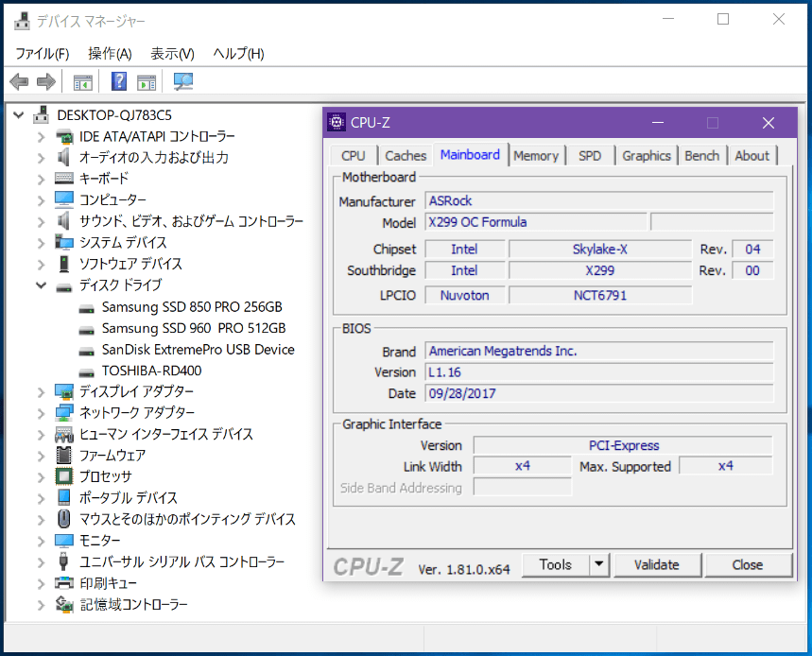Image resolution: width=812 pixels, height=656 pixels.
Task: Click the IDE ATA/ATAPI controller icon
Action: pyautogui.click(x=64, y=137)
